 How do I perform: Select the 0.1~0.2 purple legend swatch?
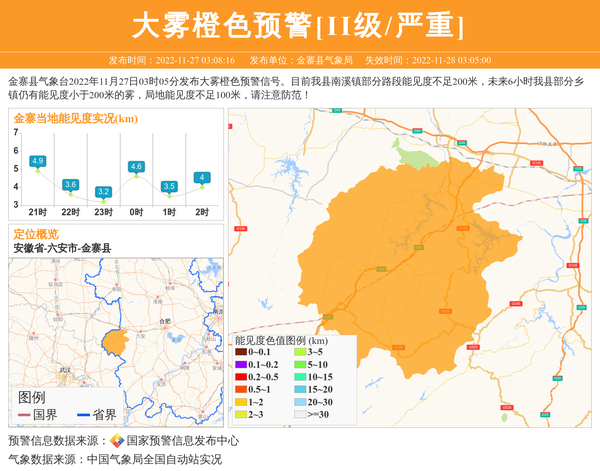click(x=241, y=364)
